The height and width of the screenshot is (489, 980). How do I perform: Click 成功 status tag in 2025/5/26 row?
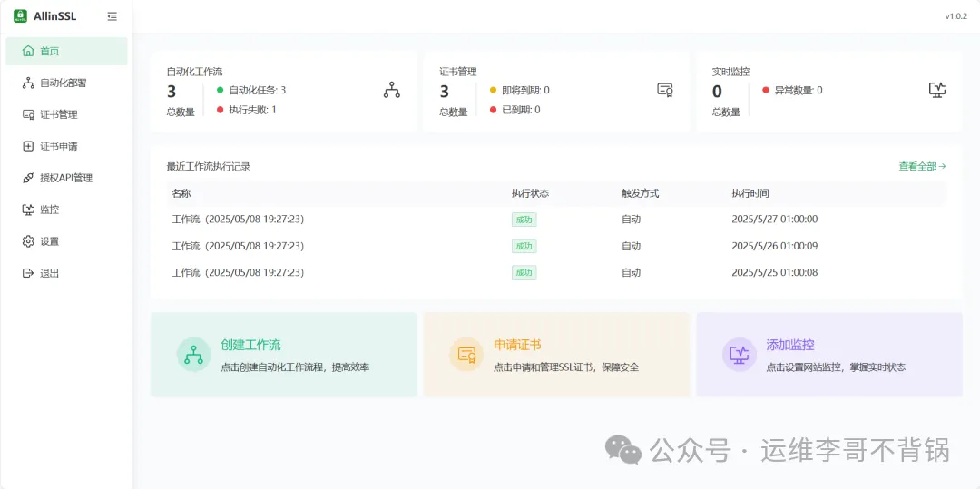(524, 246)
